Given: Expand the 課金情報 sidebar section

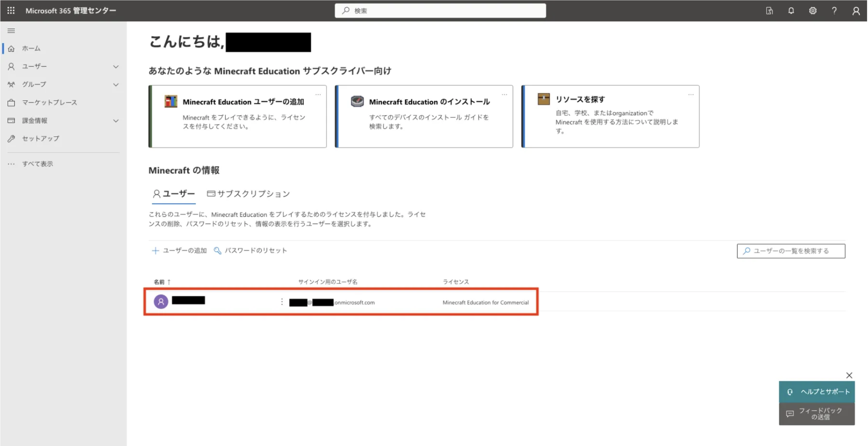Looking at the screenshot, I should 116,121.
